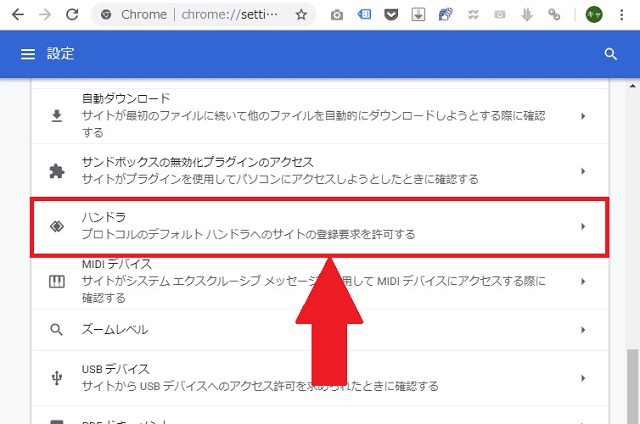Click the download-box extension icon
640x424 pixels.
pos(418,15)
